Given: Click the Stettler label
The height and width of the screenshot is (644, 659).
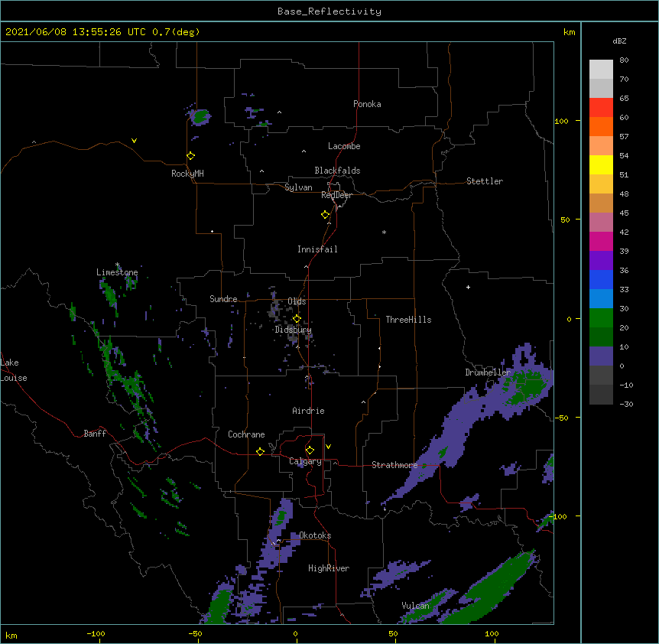Looking at the screenshot, I should [485, 181].
